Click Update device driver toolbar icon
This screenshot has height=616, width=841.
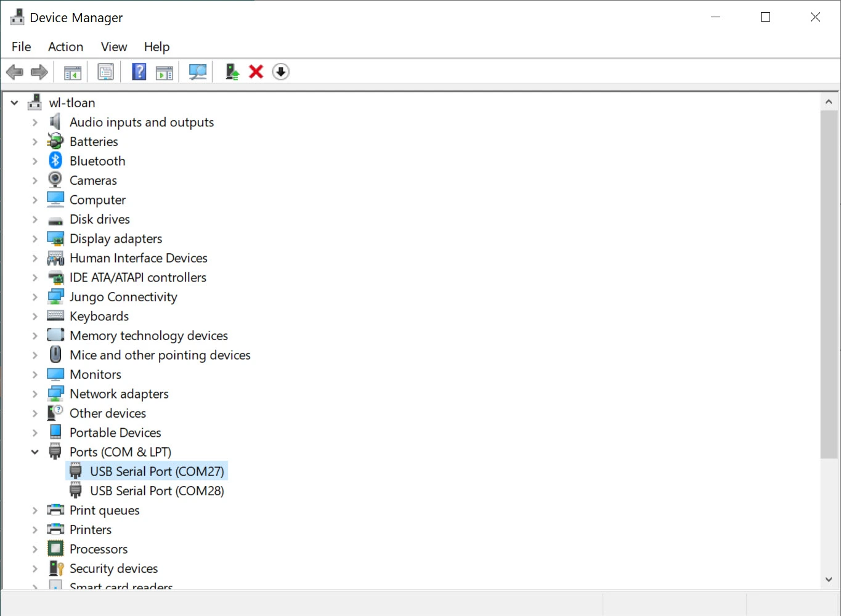tap(232, 72)
